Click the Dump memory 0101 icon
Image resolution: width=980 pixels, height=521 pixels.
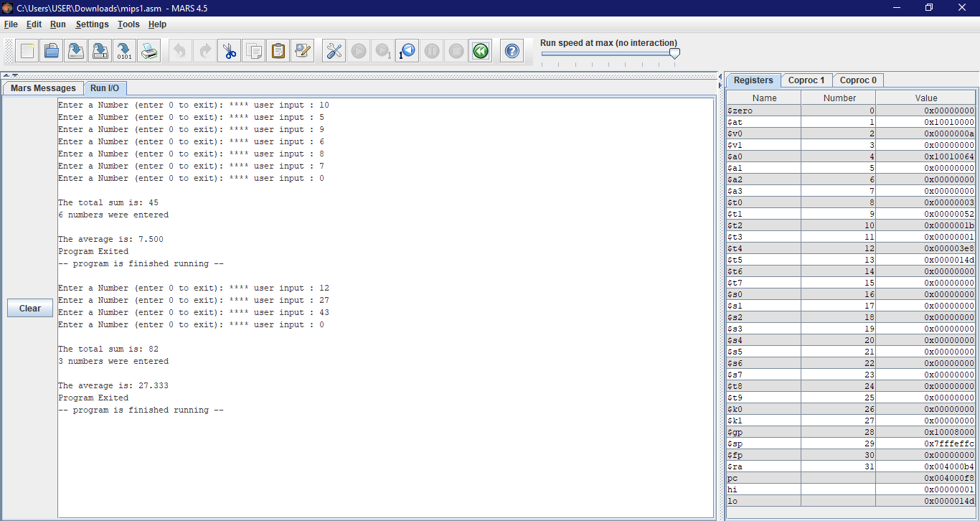pyautogui.click(x=125, y=51)
